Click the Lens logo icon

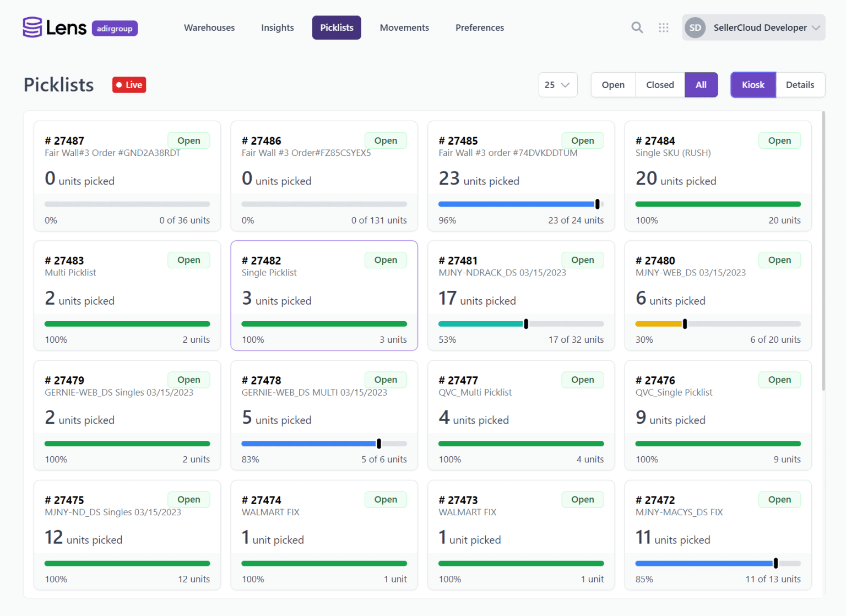coord(31,26)
